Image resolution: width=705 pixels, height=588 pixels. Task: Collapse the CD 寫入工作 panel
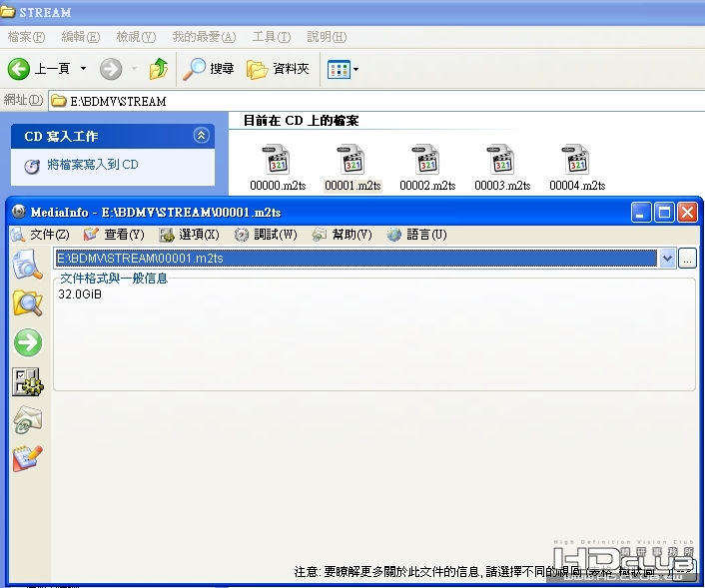(x=201, y=136)
